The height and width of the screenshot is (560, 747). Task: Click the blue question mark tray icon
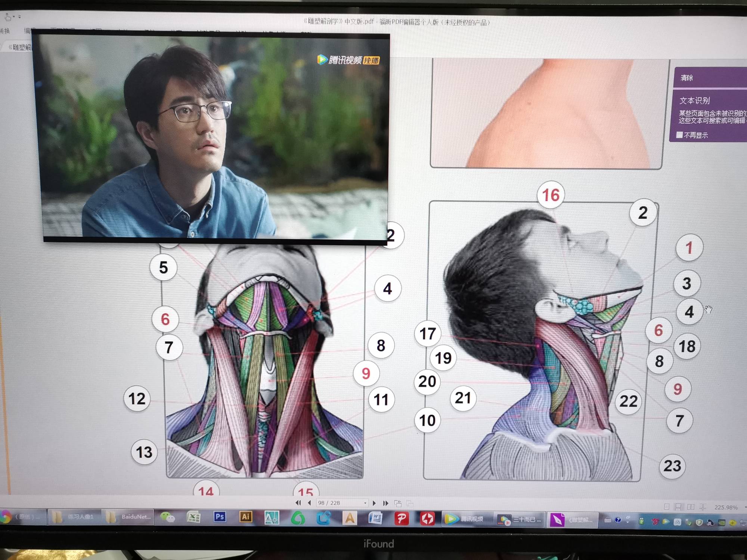pos(618,520)
